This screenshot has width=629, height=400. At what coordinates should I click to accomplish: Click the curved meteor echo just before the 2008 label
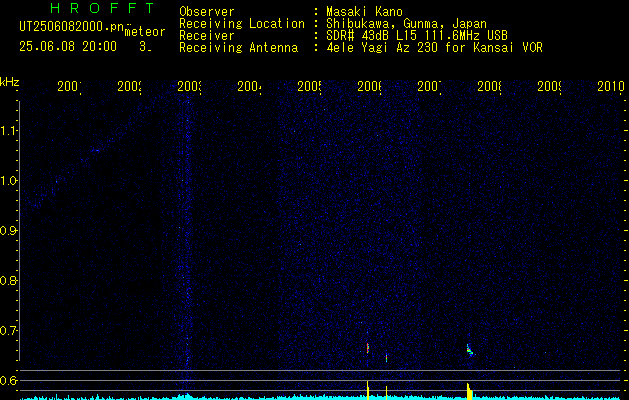coord(469,349)
